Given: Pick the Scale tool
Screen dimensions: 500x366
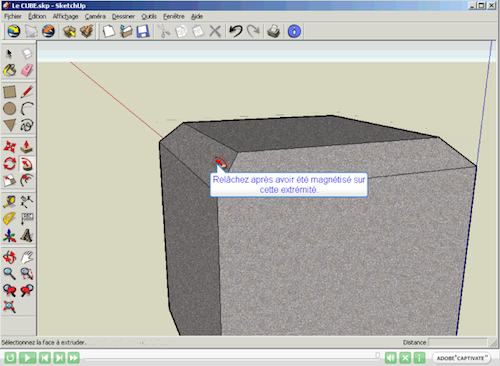Looking at the screenshot, I should (x=9, y=180).
